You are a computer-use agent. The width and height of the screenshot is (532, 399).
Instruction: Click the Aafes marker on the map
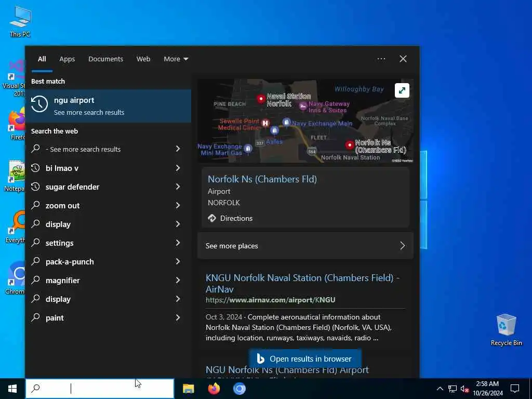pyautogui.click(x=274, y=130)
